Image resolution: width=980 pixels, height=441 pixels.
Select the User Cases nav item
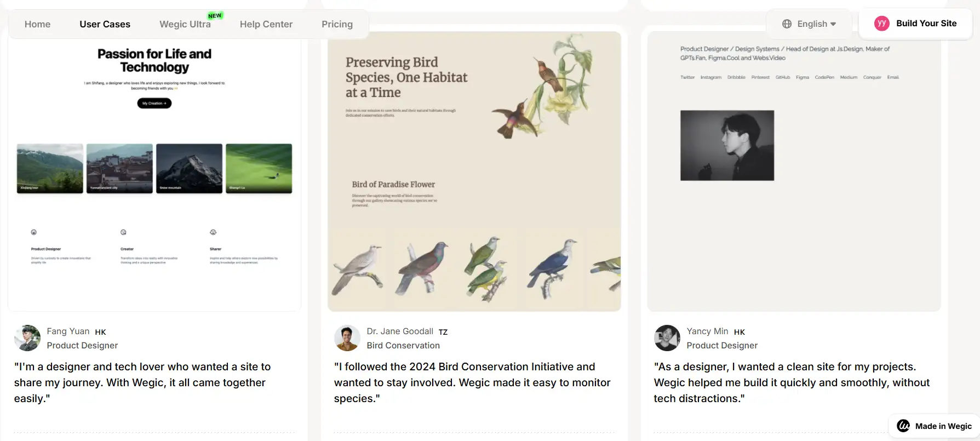[105, 24]
